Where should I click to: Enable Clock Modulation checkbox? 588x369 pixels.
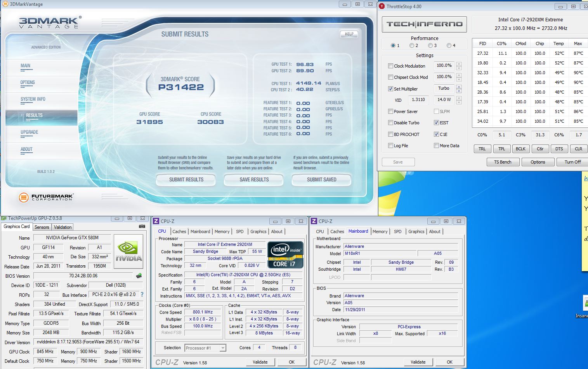(x=390, y=66)
